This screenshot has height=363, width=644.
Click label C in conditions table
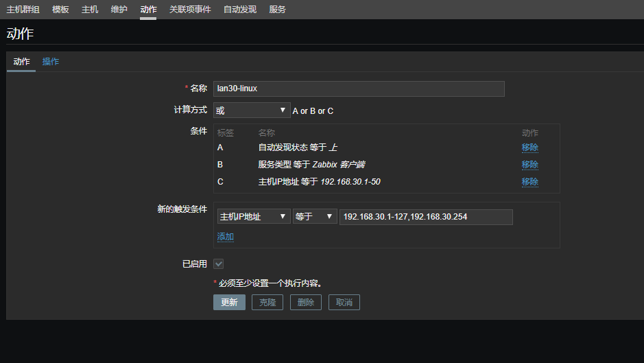point(220,182)
